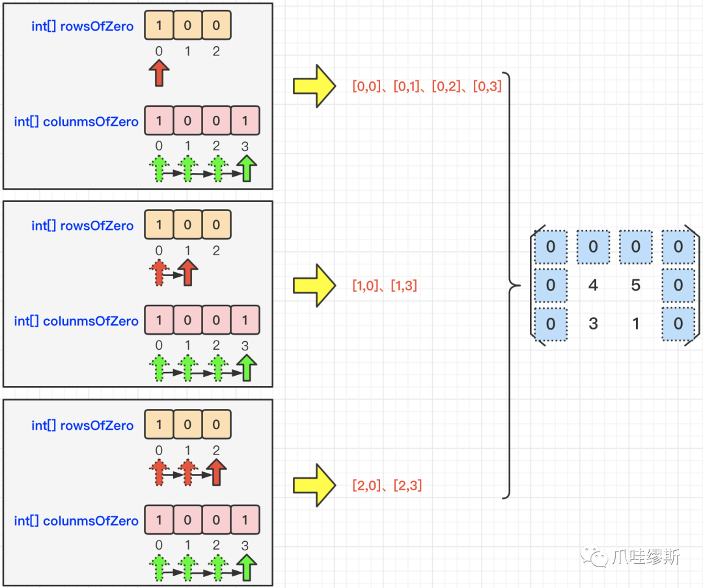
Task: Click the solid red arrow in middle panel
Action: click(x=187, y=272)
